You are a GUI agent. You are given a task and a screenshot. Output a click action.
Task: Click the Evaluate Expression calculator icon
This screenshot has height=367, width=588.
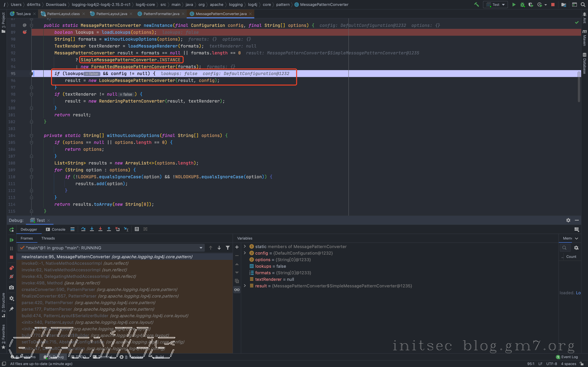(x=137, y=229)
